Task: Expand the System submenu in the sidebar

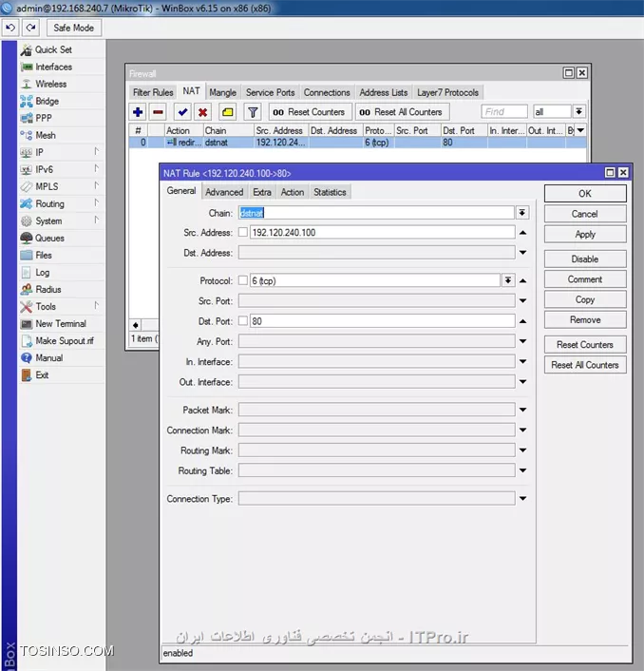Action: [97, 220]
